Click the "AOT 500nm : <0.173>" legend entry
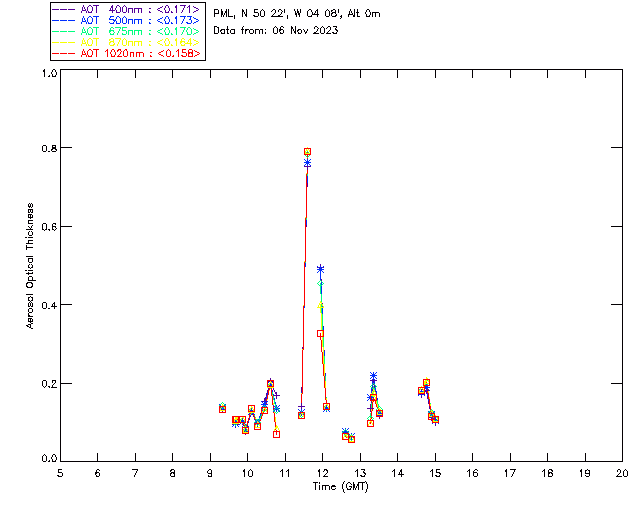Viewport: 640px width, 512px height. [x=127, y=20]
